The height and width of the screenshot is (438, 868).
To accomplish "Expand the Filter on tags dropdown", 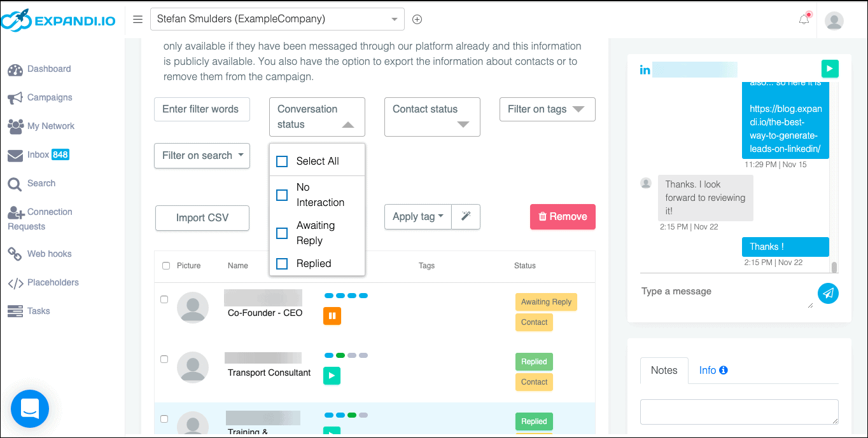I will 547,109.
